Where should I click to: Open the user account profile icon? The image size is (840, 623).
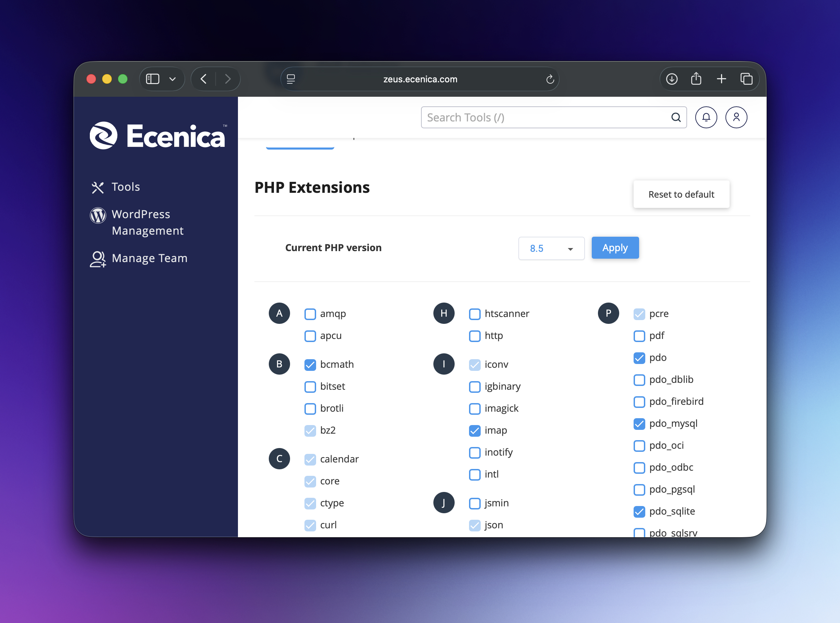pos(736,117)
